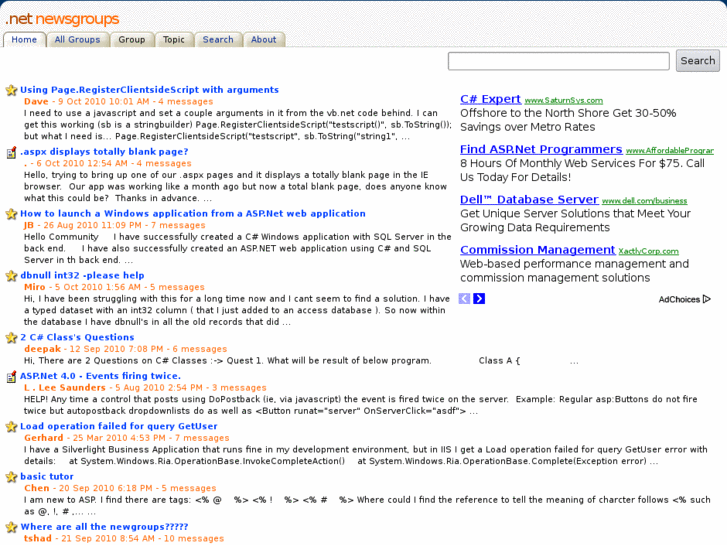The image size is (727, 545).
Task: Click the "12 Sep 2010 7:08 PM - 6 messages" text
Action: 148,349
